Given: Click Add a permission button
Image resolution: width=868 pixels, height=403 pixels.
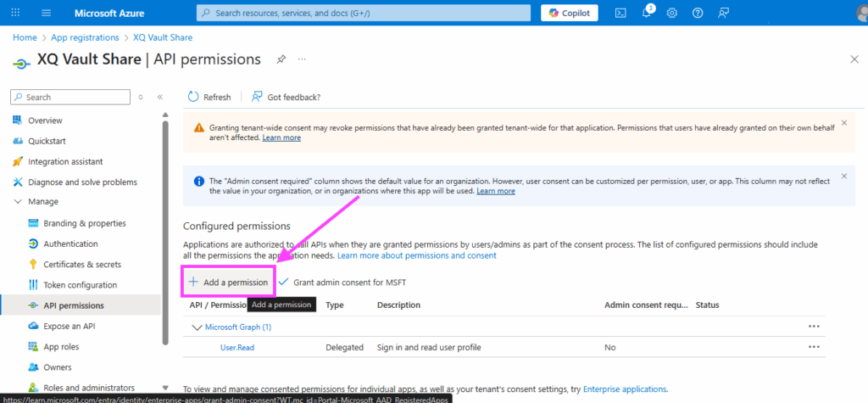Looking at the screenshot, I should (x=228, y=282).
